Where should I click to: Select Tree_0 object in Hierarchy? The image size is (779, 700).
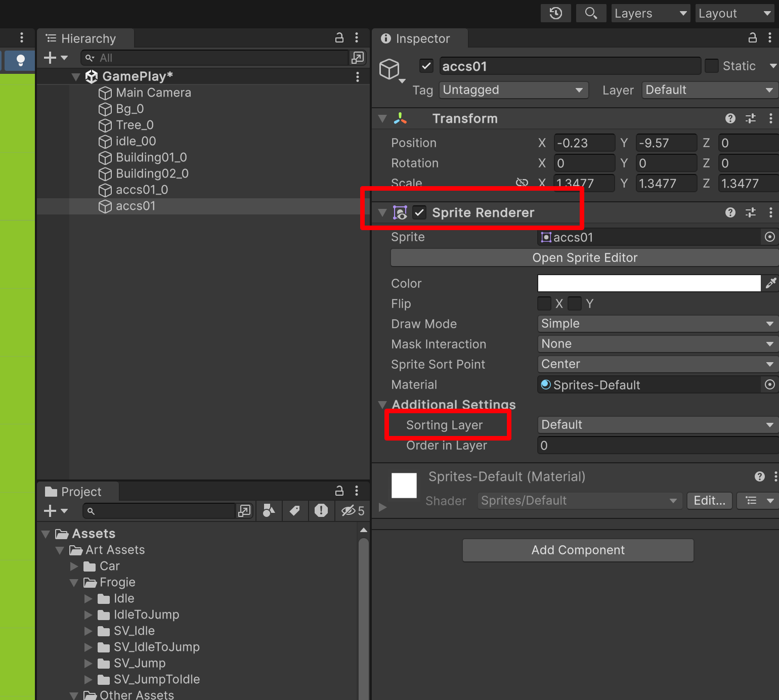pyautogui.click(x=126, y=125)
